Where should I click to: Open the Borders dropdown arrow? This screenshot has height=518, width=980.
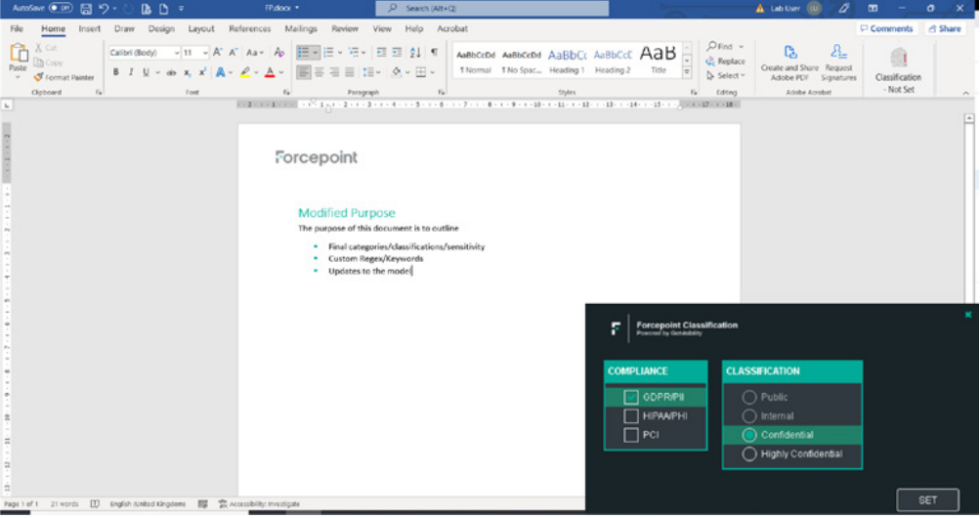tap(433, 72)
